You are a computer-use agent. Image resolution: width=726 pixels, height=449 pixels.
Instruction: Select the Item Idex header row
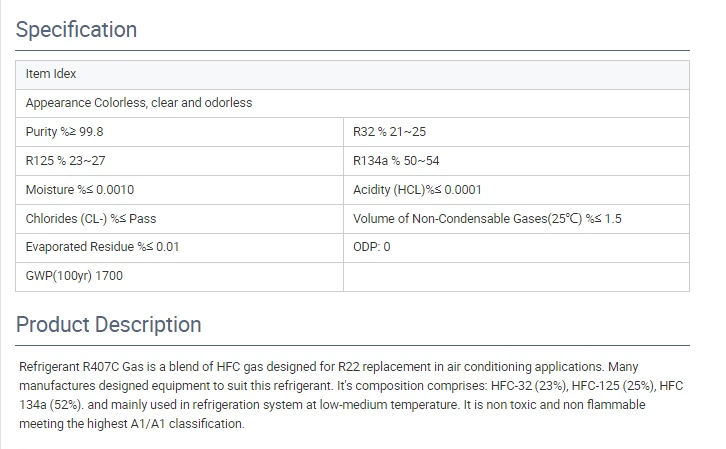[352, 75]
